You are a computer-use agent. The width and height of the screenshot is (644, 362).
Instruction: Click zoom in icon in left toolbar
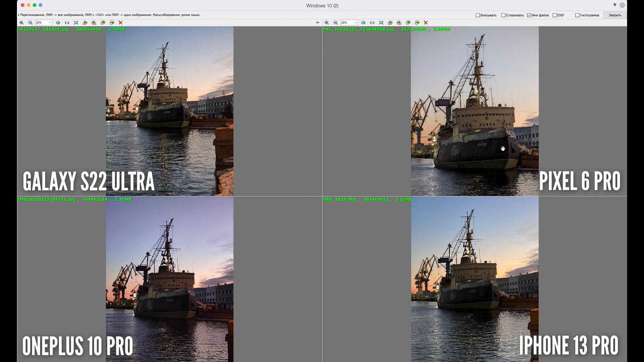click(21, 23)
